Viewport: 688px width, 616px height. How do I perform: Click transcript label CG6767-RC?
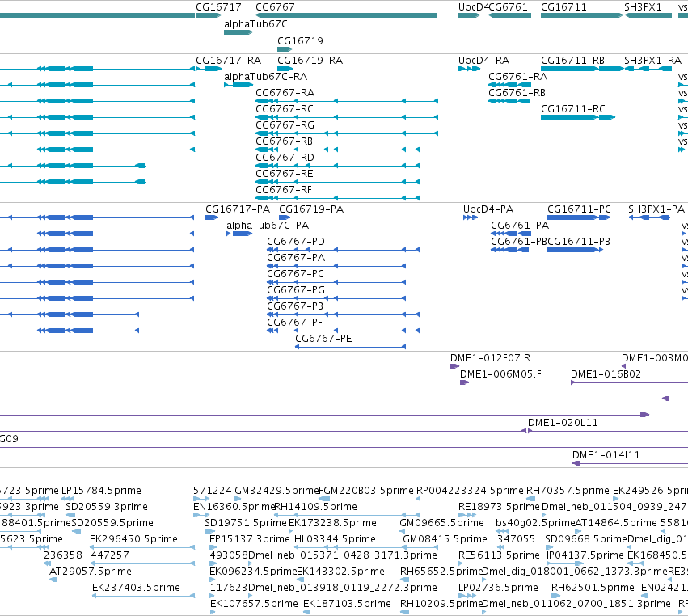tap(285, 109)
